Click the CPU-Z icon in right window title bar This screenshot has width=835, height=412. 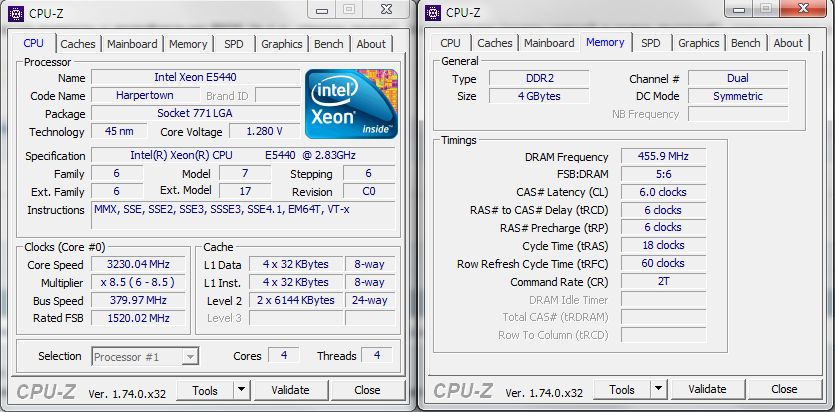click(433, 13)
